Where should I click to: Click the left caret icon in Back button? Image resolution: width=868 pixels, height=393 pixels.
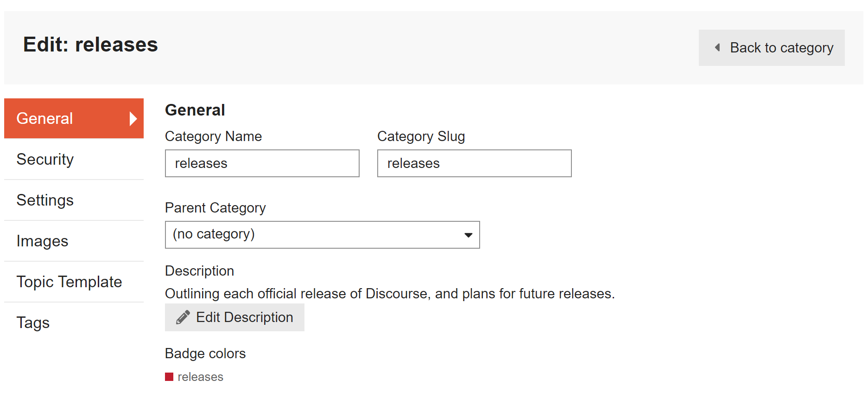(717, 47)
